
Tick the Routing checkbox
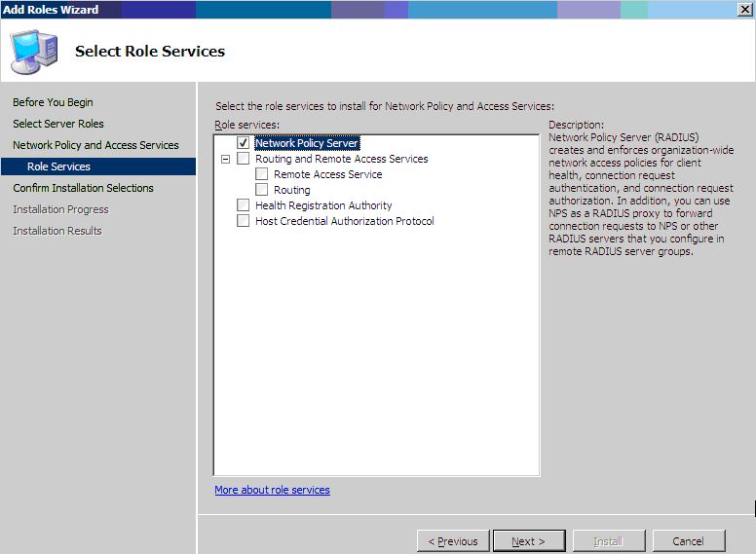pos(261,189)
